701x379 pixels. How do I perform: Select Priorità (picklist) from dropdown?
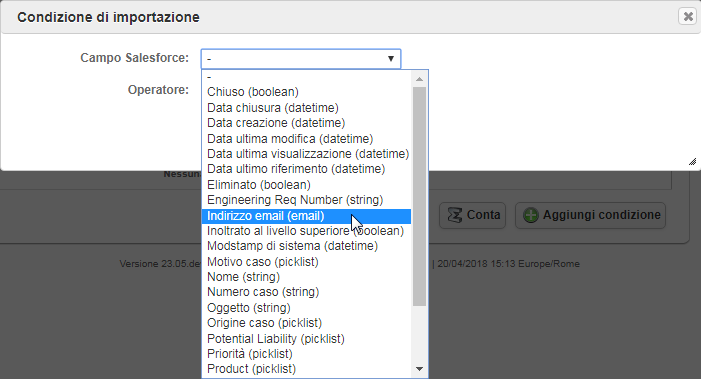(x=306, y=354)
